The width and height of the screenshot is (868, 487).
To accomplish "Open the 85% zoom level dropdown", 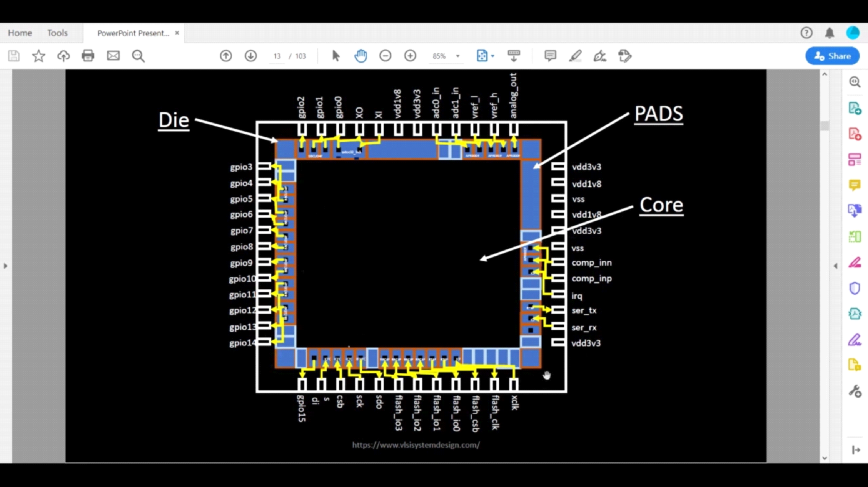I will (446, 56).
